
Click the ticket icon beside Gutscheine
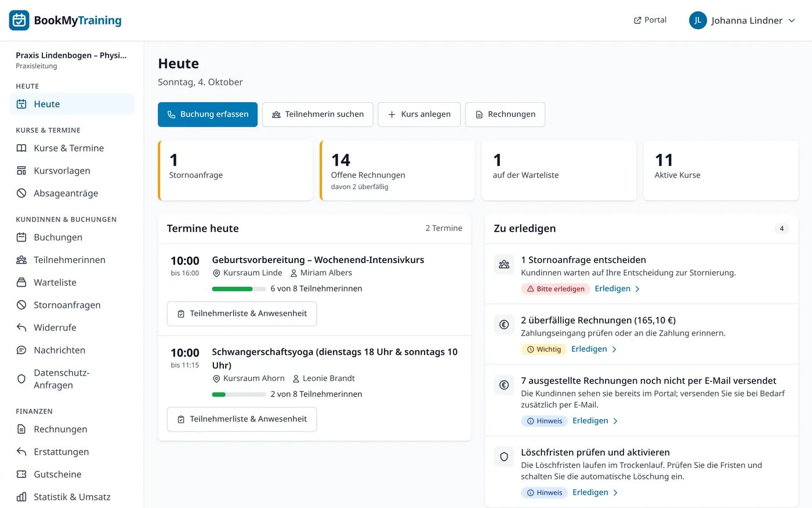pyautogui.click(x=21, y=474)
